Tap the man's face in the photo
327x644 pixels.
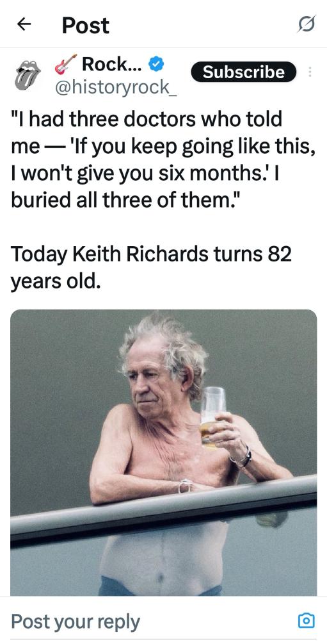pyautogui.click(x=150, y=378)
